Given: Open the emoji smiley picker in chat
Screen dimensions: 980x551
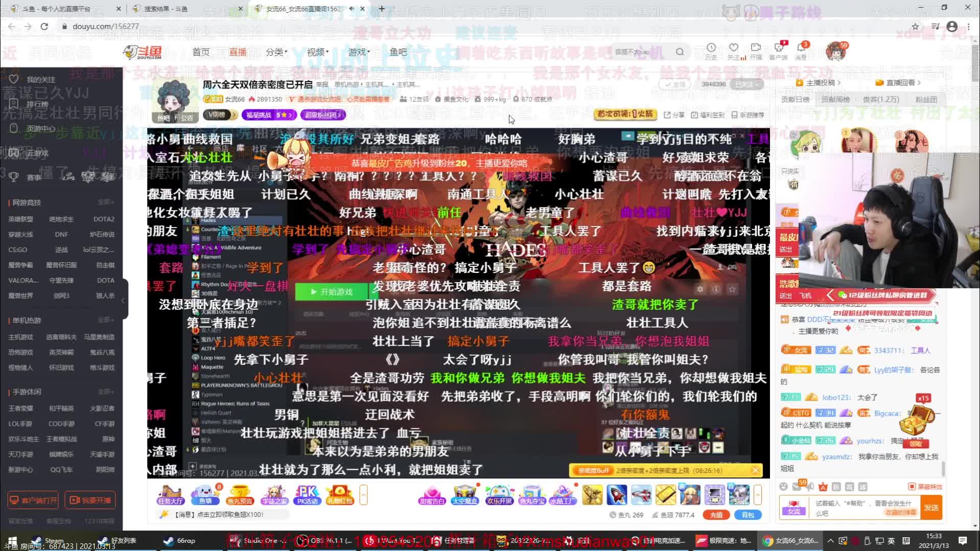Looking at the screenshot, I should pyautogui.click(x=784, y=487).
